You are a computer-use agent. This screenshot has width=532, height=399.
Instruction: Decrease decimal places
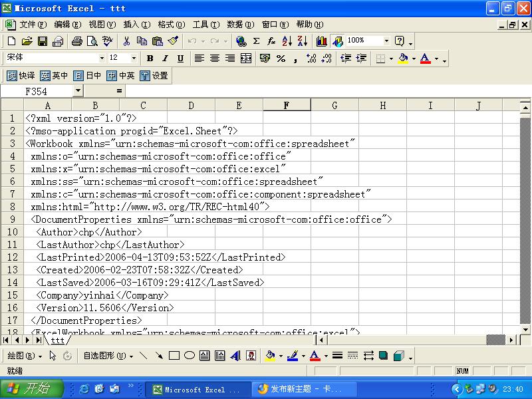327,59
